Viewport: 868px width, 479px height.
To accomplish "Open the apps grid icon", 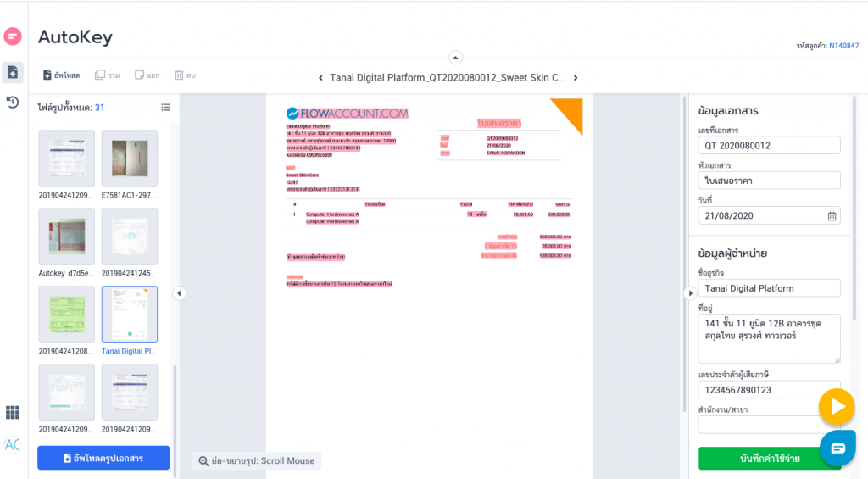I will pyautogui.click(x=13, y=413).
